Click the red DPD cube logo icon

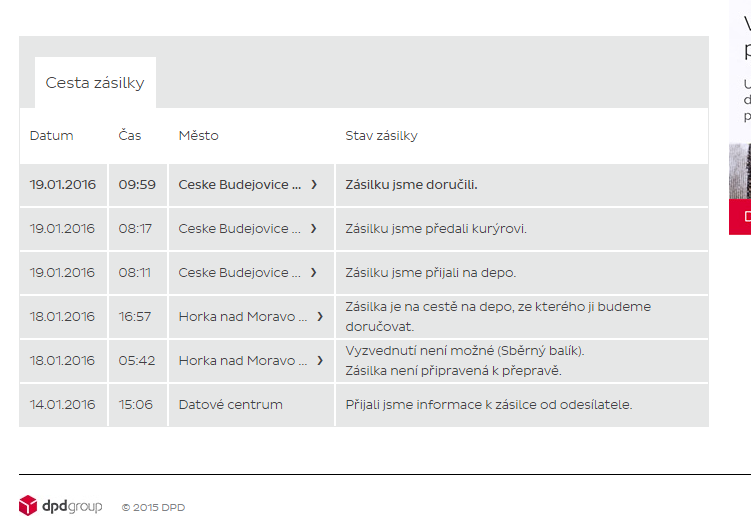pyautogui.click(x=28, y=506)
